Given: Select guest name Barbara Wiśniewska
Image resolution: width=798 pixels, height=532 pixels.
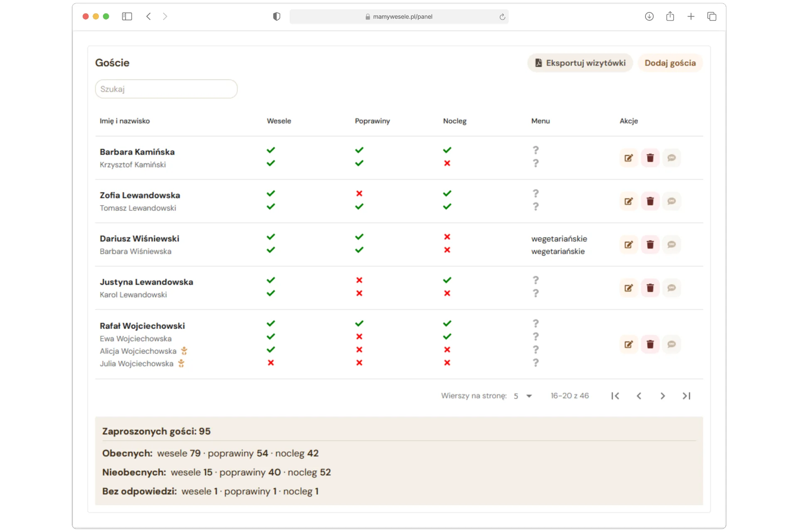Looking at the screenshot, I should click(135, 251).
